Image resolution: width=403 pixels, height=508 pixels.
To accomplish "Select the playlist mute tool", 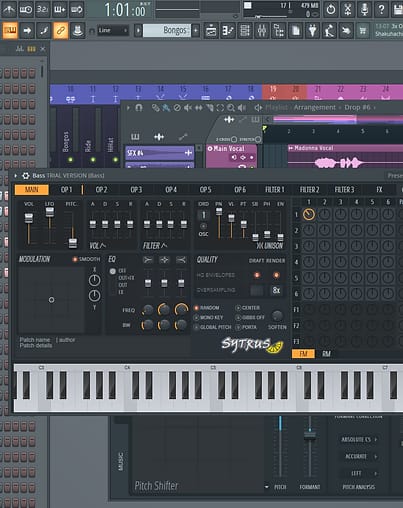I will pyautogui.click(x=188, y=108).
